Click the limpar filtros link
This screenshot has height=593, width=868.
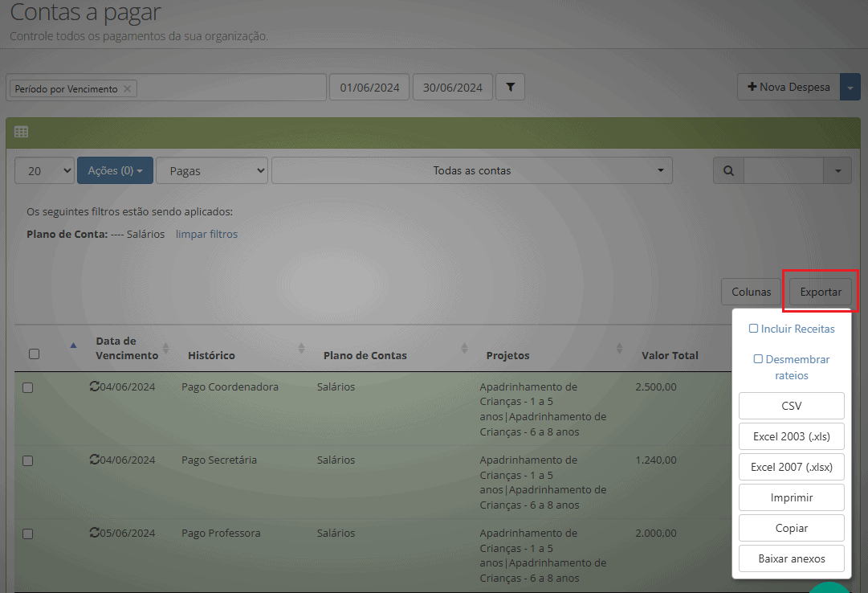coord(206,235)
